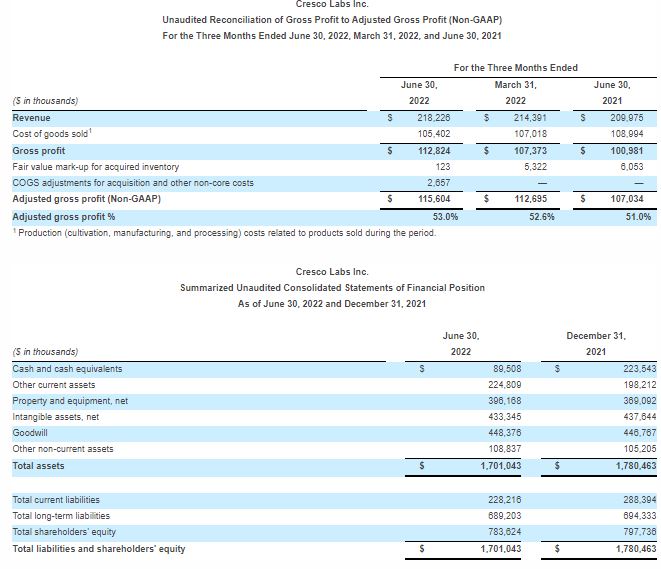
Task: Click the adjusted gross profit percentage 51.0%
Action: pyautogui.click(x=638, y=216)
